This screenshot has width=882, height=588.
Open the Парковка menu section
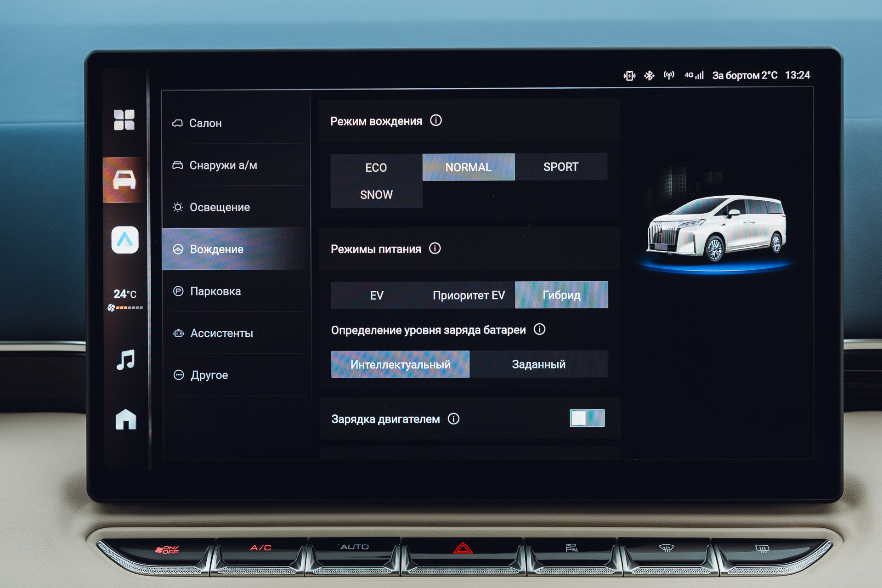(215, 291)
